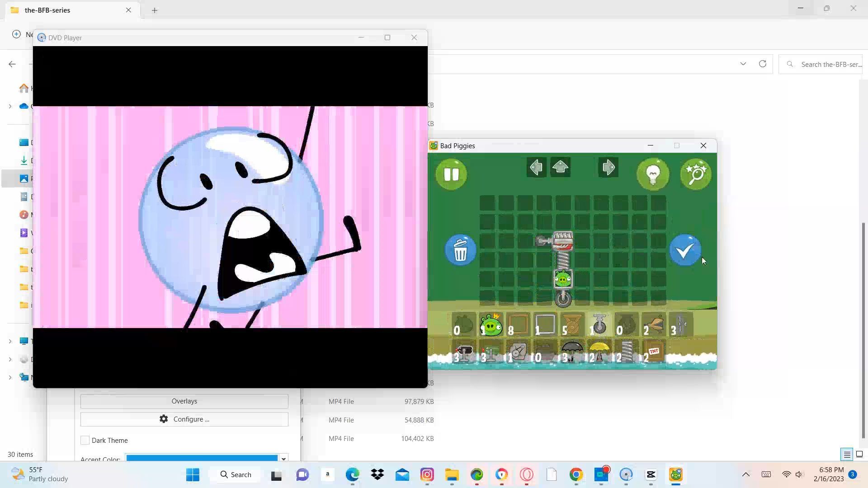Select the propeller fan part showing 3

pyautogui.click(x=680, y=324)
